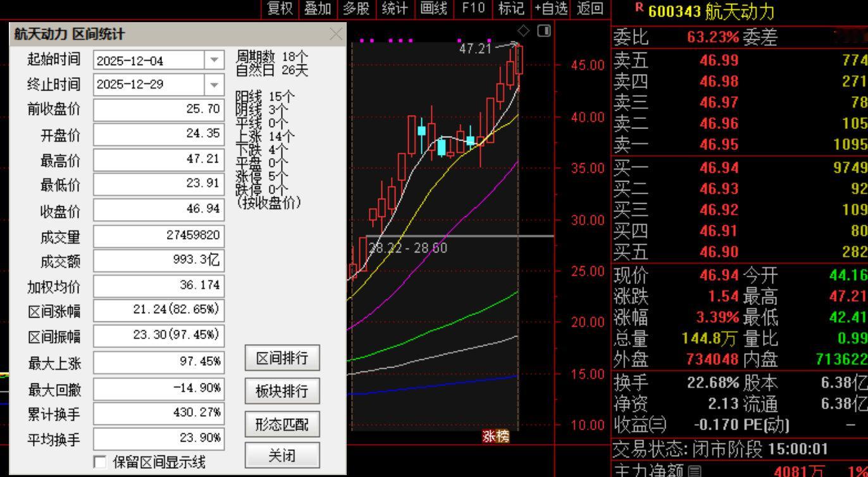Screen dimensions: 868x477
Task: Click the 买五 price 46.90
Action: coord(719,252)
